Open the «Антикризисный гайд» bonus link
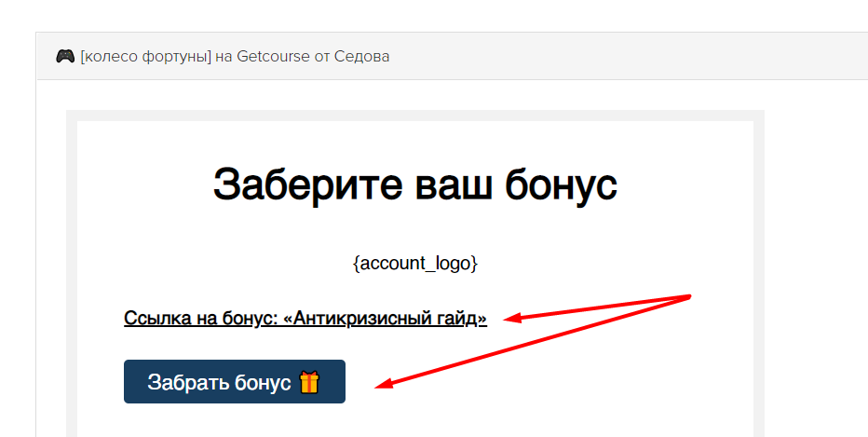The image size is (868, 437). coord(305,319)
